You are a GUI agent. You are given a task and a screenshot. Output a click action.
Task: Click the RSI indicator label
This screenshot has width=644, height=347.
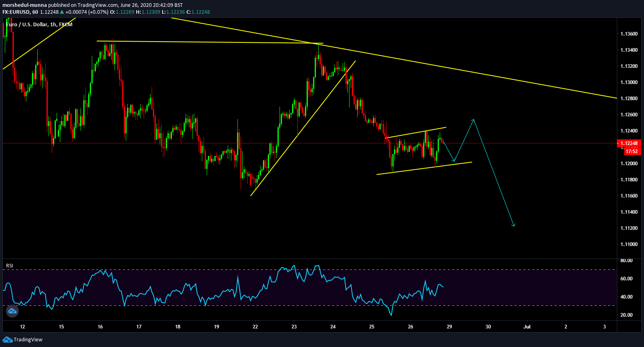pyautogui.click(x=10, y=266)
